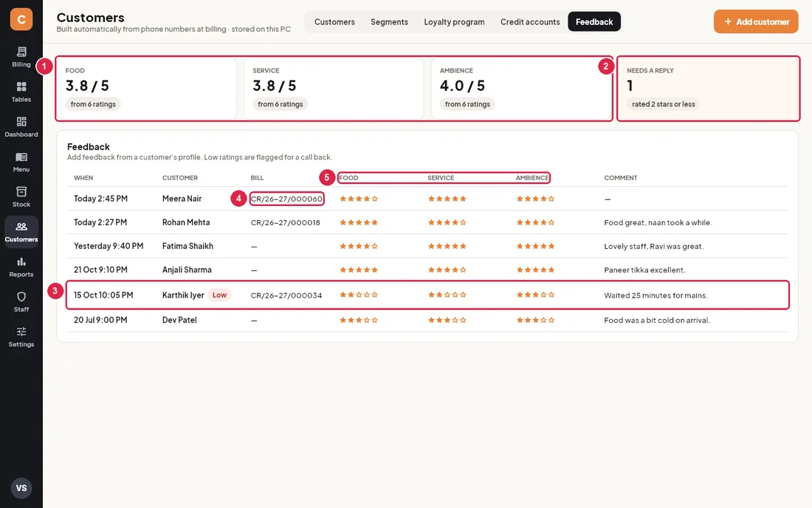Open customer Fatima Shaikh
The width and height of the screenshot is (812, 508).
pos(187,247)
